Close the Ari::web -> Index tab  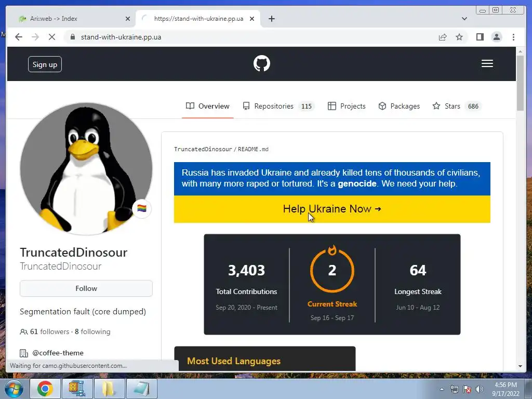128,19
